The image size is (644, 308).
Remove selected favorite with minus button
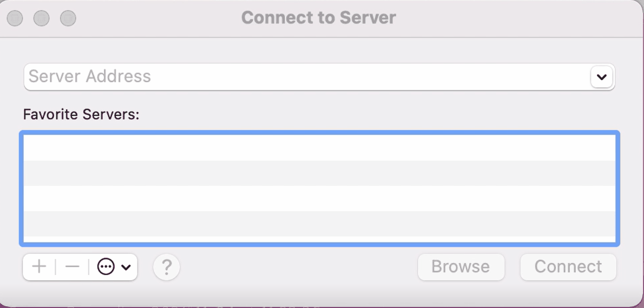pos(73,267)
